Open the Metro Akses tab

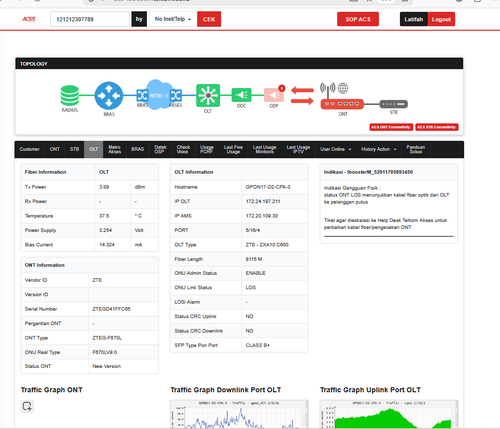coord(114,149)
